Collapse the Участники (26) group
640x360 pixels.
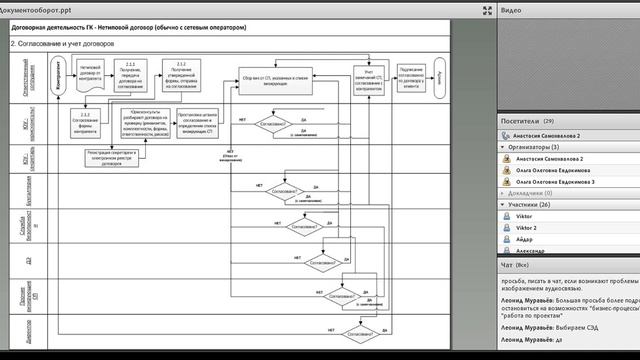pos(502,204)
